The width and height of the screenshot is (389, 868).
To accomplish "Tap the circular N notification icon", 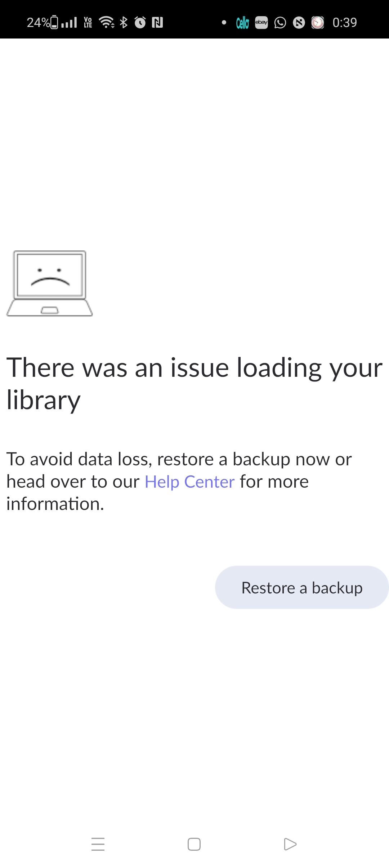I will pyautogui.click(x=299, y=23).
